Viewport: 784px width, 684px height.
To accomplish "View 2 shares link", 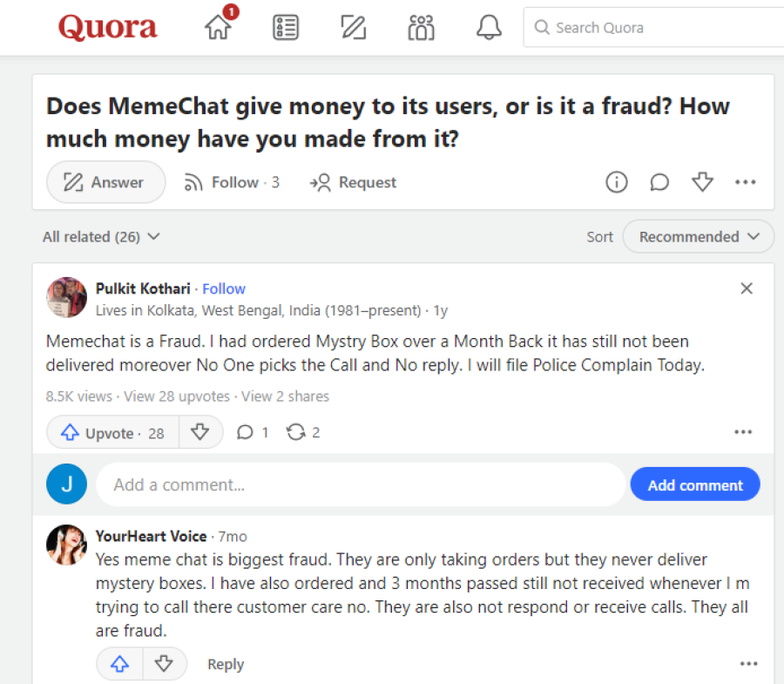I will coord(286,396).
